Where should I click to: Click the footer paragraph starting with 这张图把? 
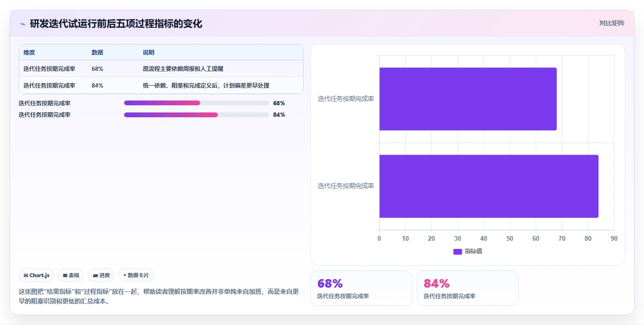(158, 296)
